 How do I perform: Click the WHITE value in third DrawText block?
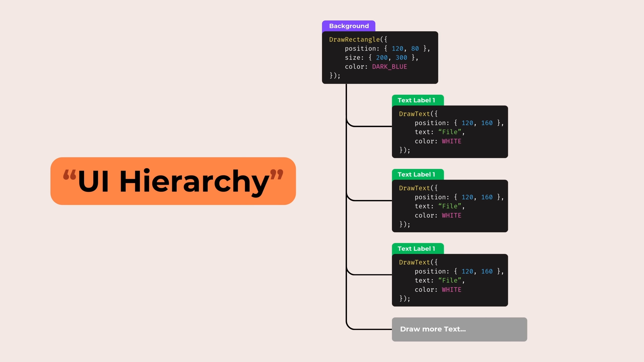(452, 290)
